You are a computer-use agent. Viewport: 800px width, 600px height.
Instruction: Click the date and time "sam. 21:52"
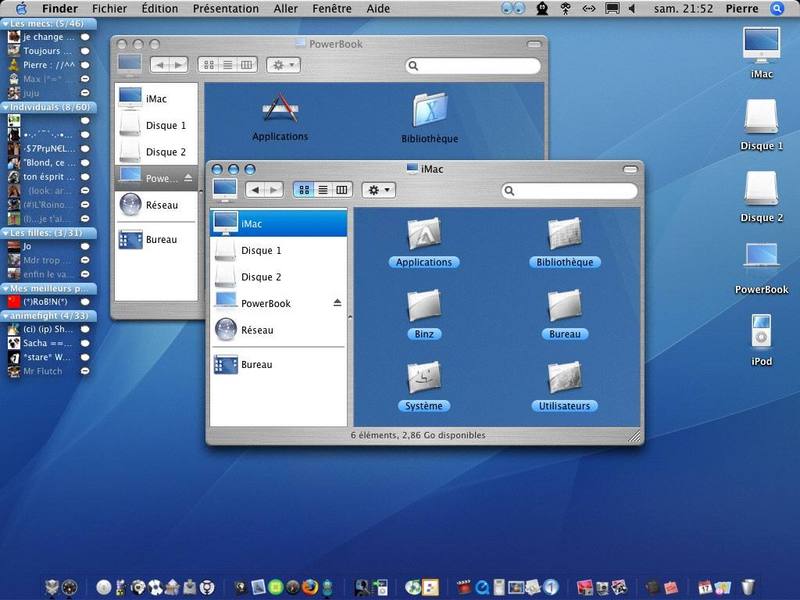pos(683,9)
